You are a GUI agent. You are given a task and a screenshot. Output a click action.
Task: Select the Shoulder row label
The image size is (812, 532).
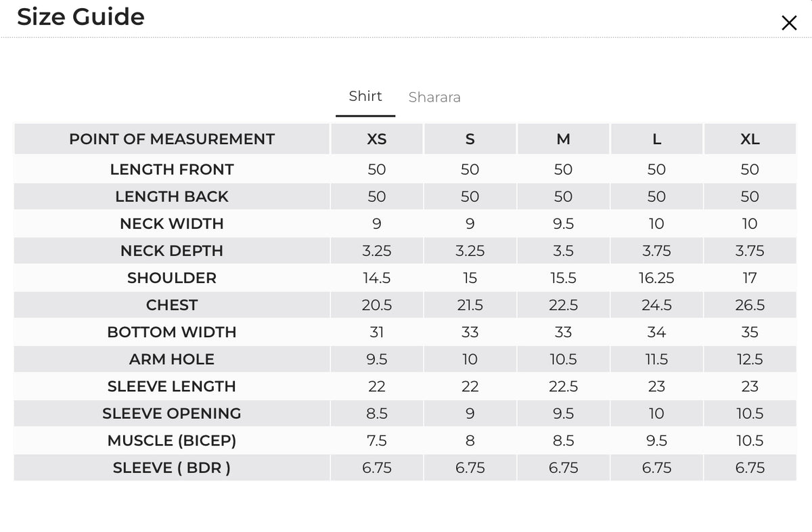click(x=172, y=278)
